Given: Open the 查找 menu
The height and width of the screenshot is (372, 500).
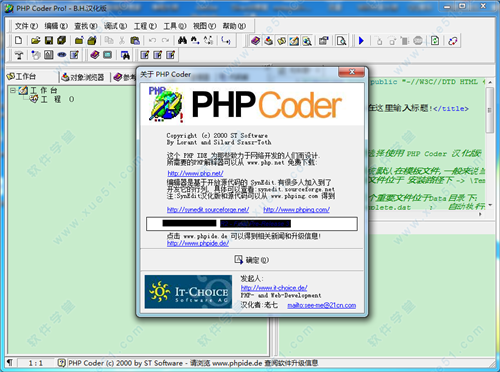Looking at the screenshot, I should pyautogui.click(x=85, y=26).
